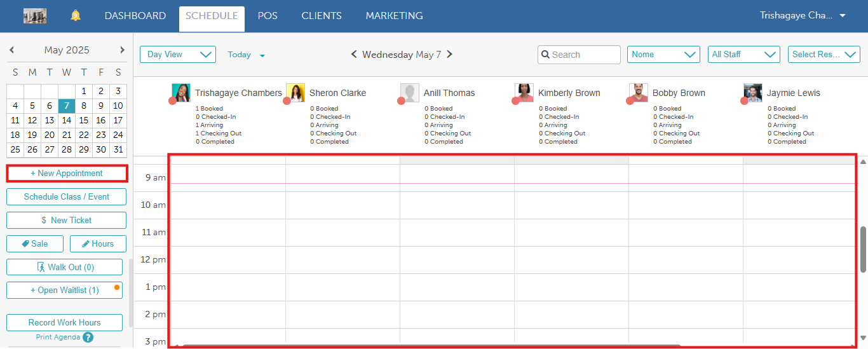Select May 31 in mini calendar
This screenshot has height=349, width=868.
[x=118, y=150]
